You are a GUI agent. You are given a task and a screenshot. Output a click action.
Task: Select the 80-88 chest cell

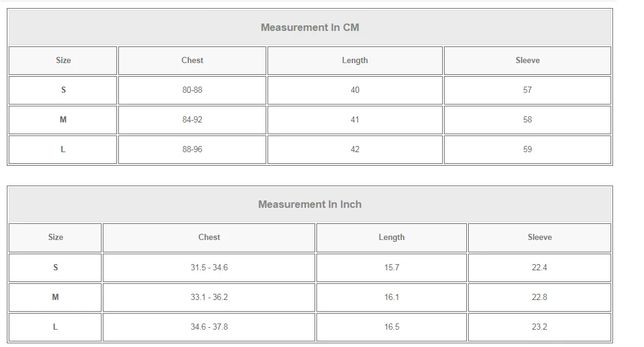click(192, 90)
